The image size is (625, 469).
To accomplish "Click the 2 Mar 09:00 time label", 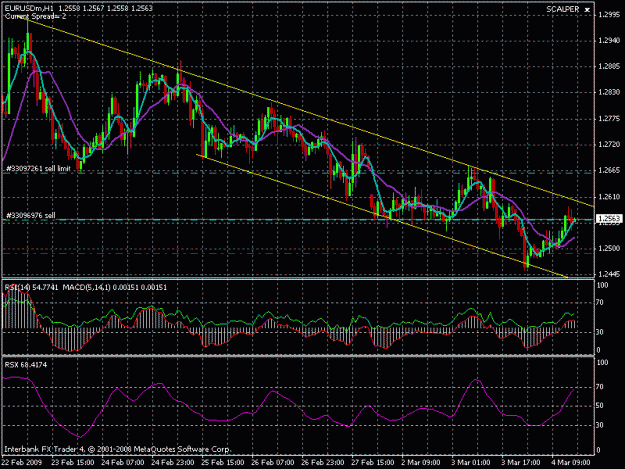I will click(421, 463).
